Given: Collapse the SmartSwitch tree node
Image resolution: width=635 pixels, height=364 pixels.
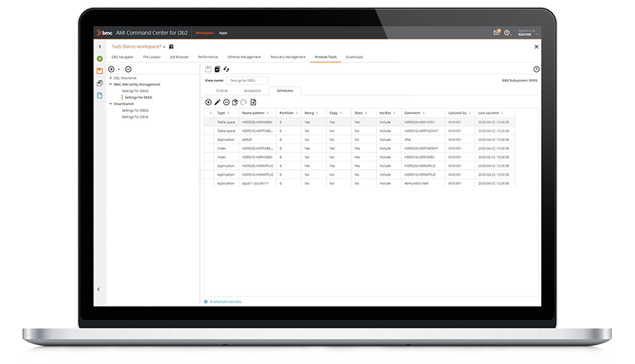Looking at the screenshot, I should click(110, 104).
